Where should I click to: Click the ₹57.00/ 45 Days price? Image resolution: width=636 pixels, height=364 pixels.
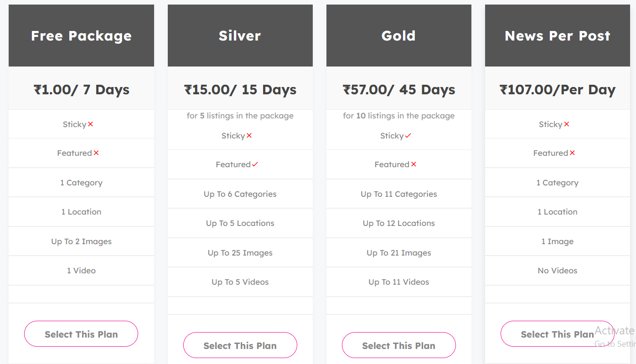(399, 90)
